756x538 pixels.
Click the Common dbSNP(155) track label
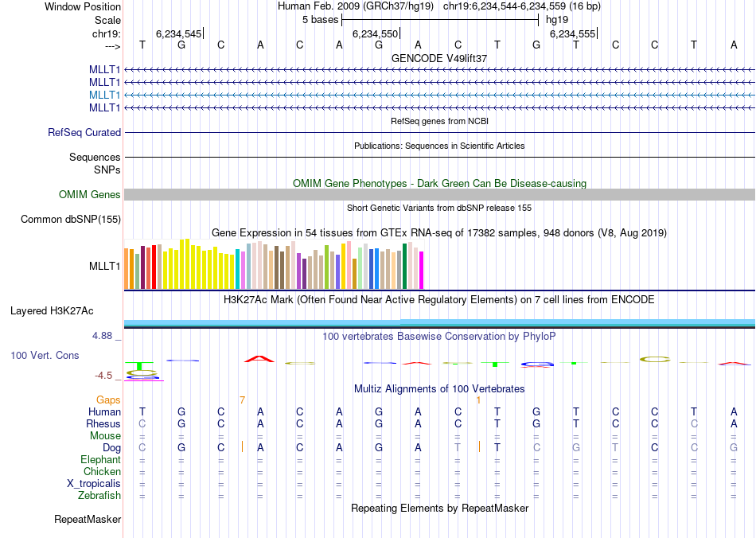(71, 220)
